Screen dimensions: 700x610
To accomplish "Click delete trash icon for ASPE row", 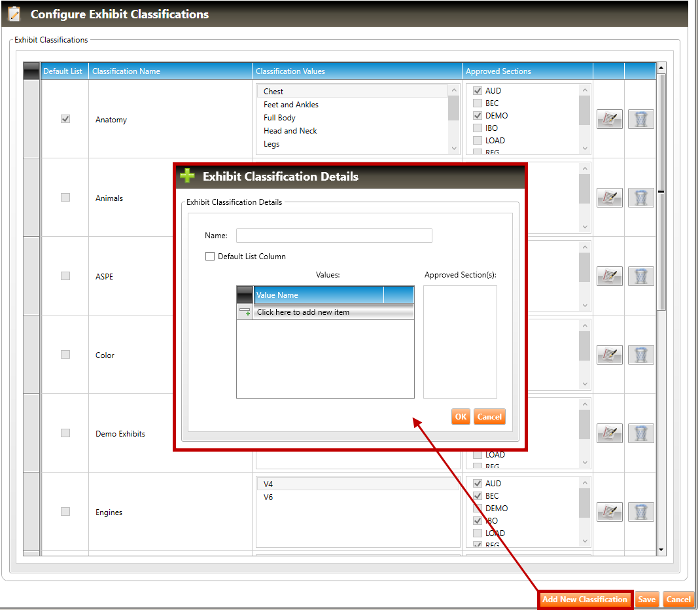I will pyautogui.click(x=640, y=276).
